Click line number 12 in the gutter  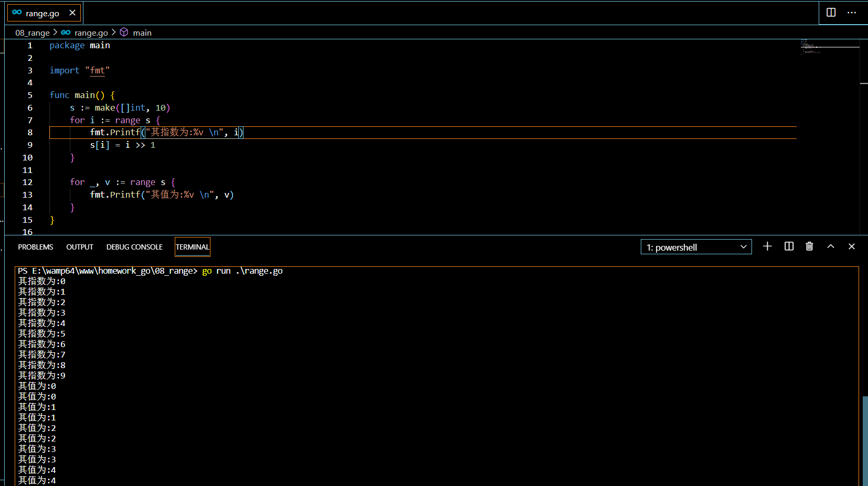coord(27,182)
